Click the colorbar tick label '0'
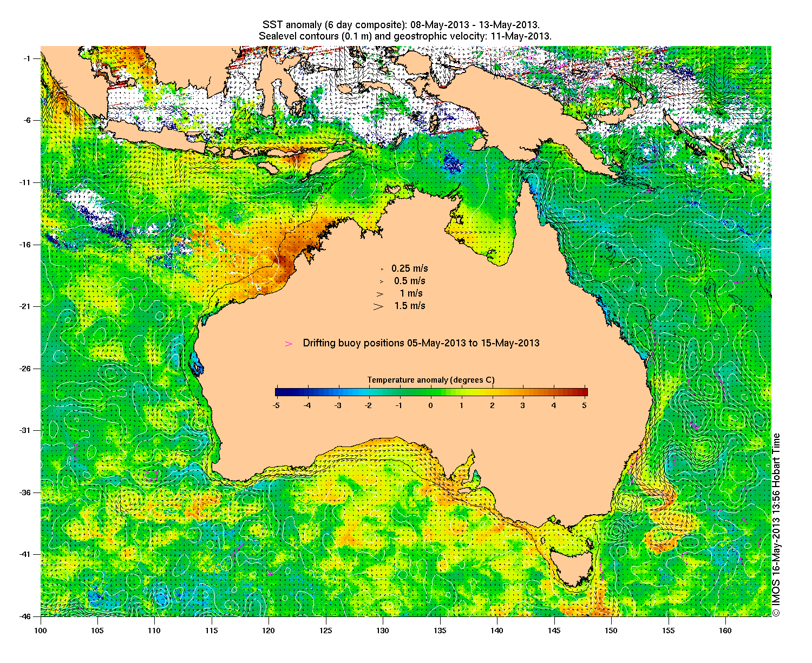Screen dimensions: 812x663 tap(431, 405)
